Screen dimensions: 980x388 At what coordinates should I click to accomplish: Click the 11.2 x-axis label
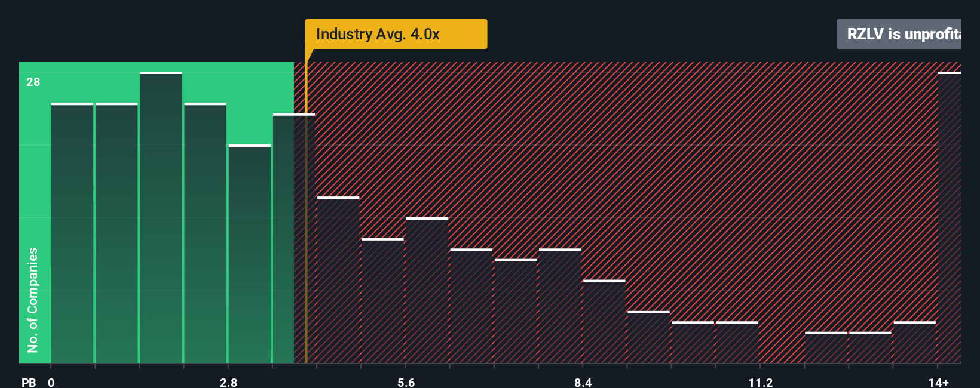760,382
